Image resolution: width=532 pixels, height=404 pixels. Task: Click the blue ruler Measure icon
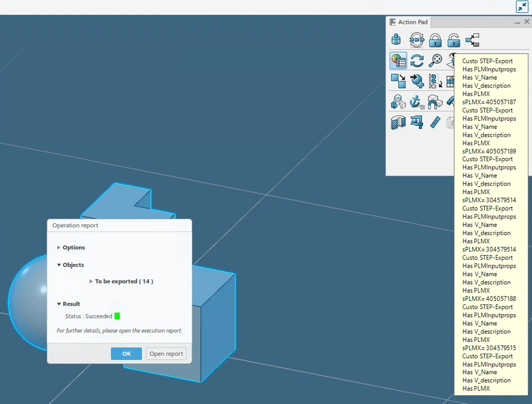(436, 122)
